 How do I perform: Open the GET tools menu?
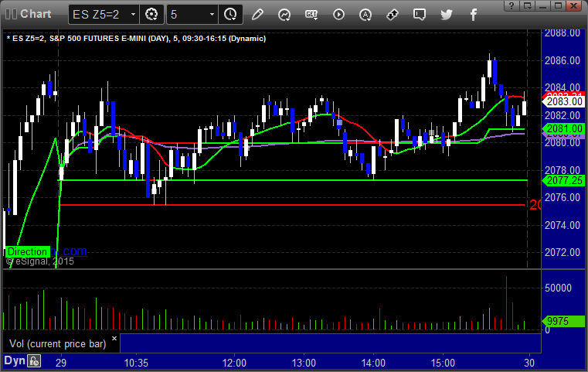click(311, 15)
